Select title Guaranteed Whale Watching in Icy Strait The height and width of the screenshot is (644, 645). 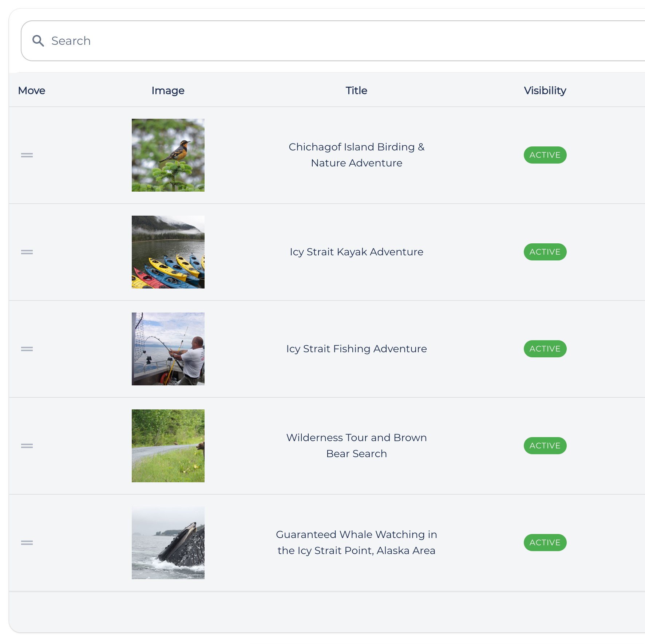pos(357,542)
